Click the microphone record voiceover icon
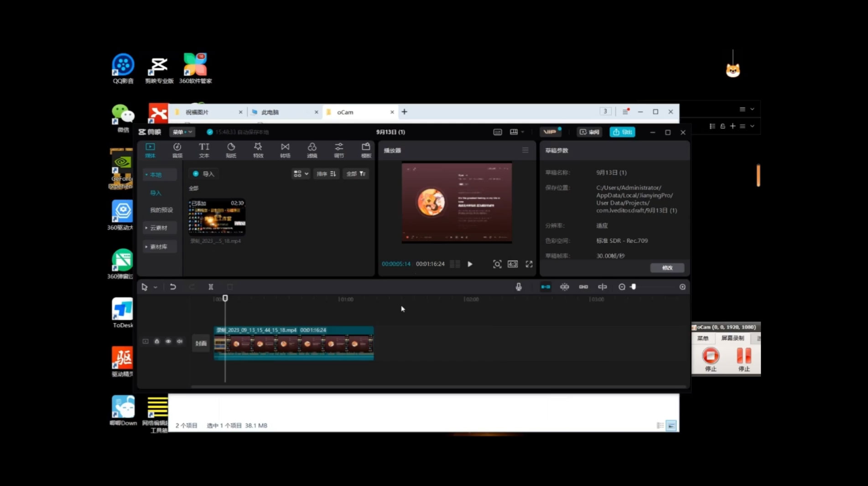Screen dimensions: 868x486 tap(519, 287)
